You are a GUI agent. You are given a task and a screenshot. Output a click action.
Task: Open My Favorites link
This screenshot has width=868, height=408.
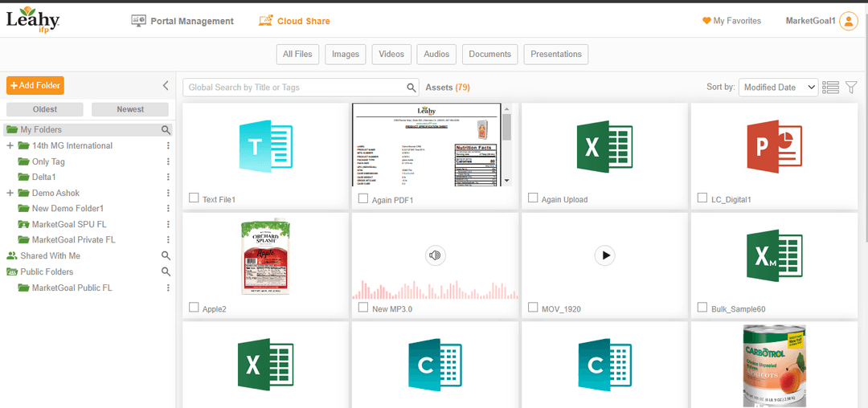(731, 21)
